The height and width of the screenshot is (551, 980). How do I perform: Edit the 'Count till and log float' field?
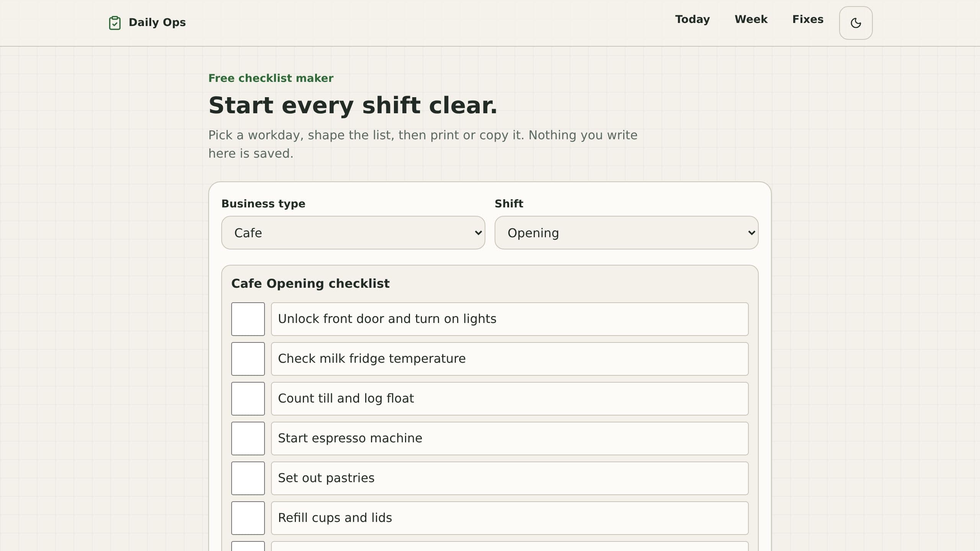point(510,399)
